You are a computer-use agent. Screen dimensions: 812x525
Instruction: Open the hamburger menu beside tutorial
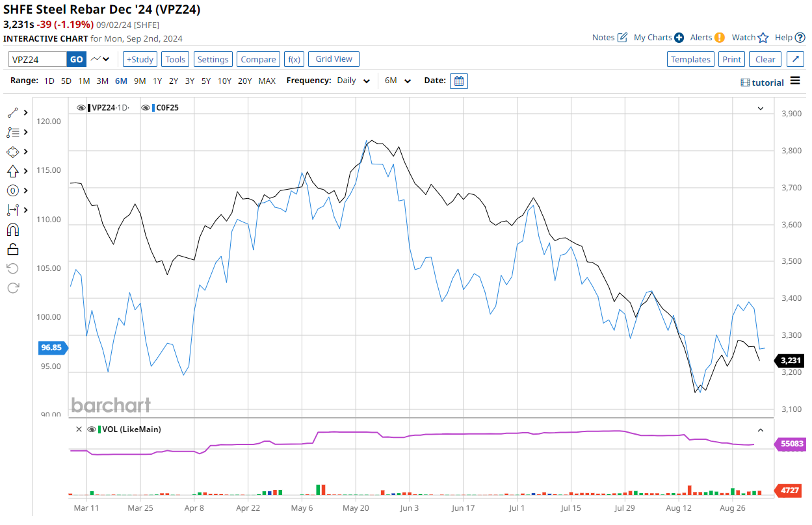tap(796, 82)
